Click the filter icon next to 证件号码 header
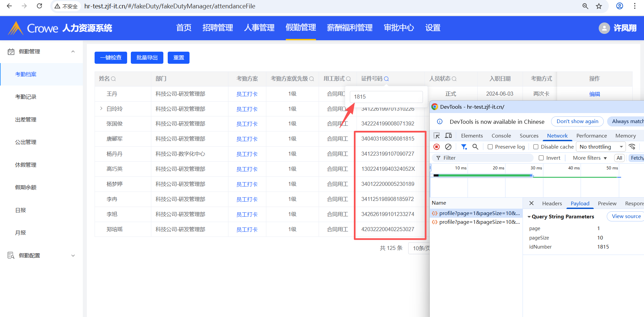Viewport: 644px width, 317px height. click(386, 79)
